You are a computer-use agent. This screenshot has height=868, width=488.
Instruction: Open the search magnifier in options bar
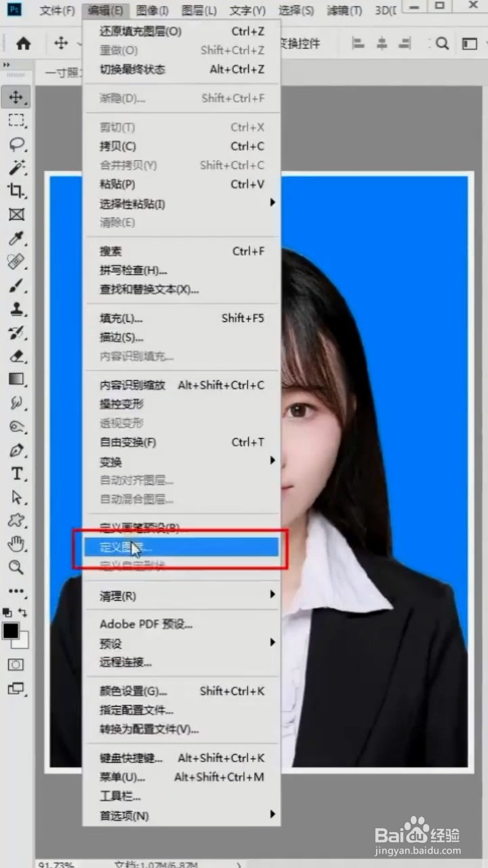[443, 43]
